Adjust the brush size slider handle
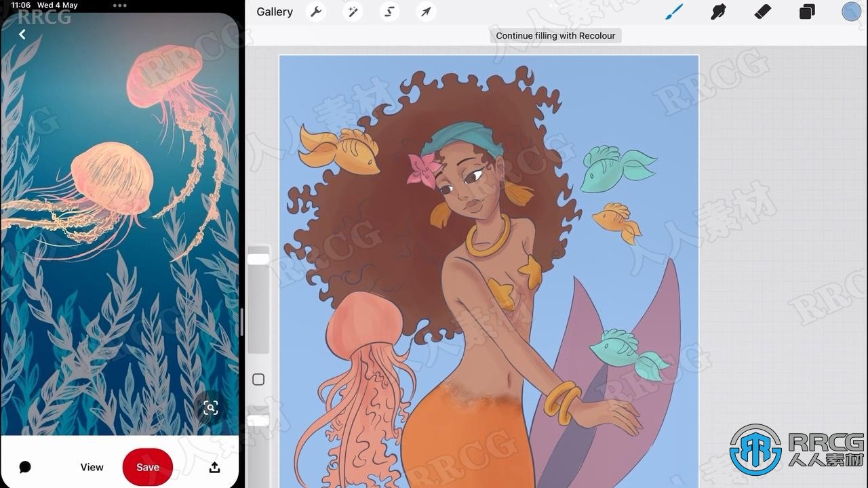This screenshot has width=868, height=488. 258,259
